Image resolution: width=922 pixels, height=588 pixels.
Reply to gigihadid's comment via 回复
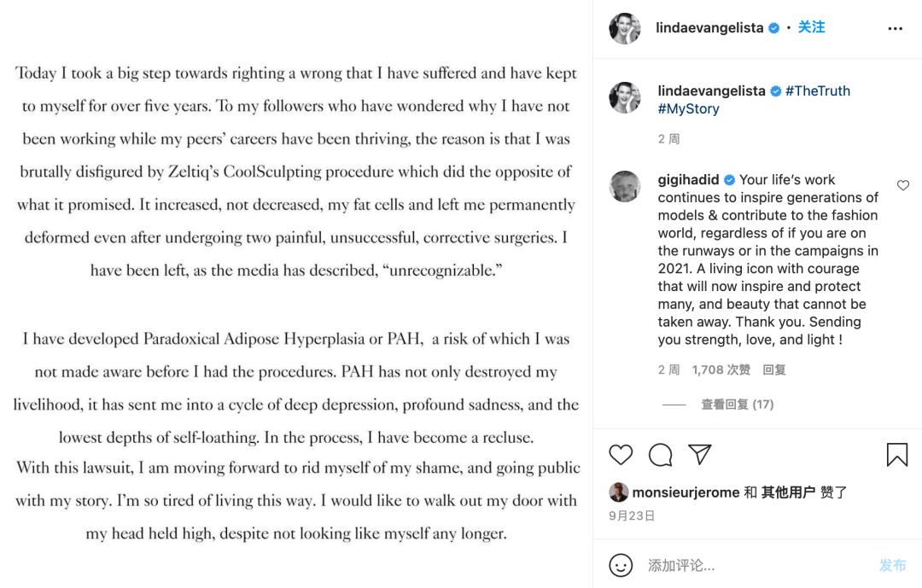coord(774,370)
